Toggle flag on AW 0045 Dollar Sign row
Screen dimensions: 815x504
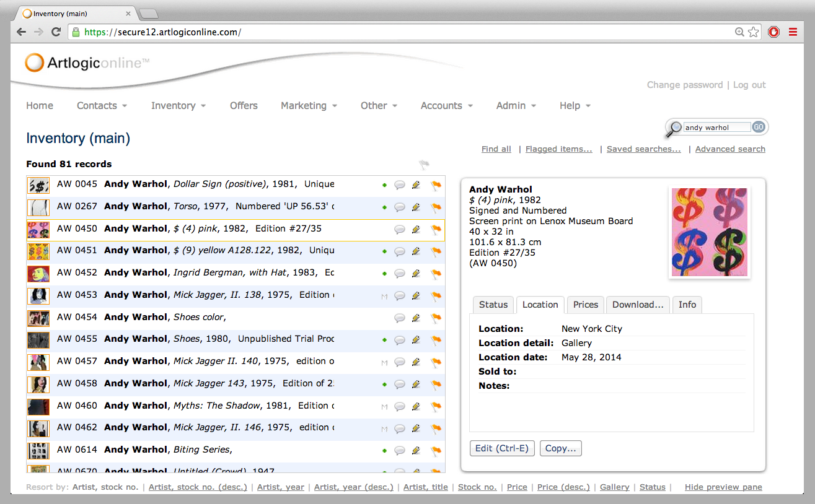pos(436,185)
